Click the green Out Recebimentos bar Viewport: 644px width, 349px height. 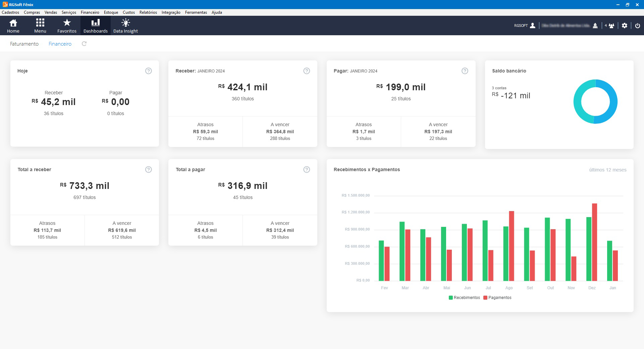(547, 249)
